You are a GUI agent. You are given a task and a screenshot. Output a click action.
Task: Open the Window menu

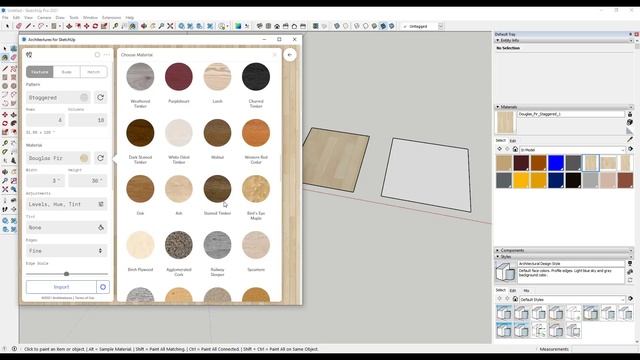(90, 18)
